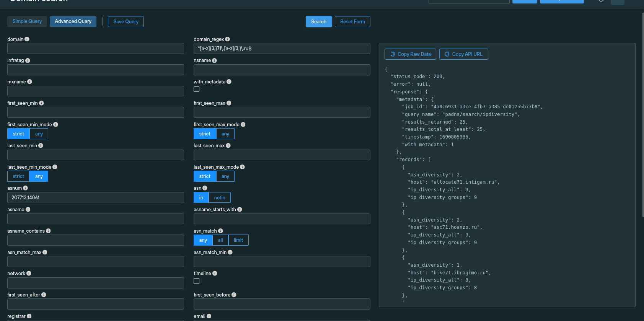The image size is (644, 321).
Task: Focus the asn_match_min input field
Action: pos(282,261)
